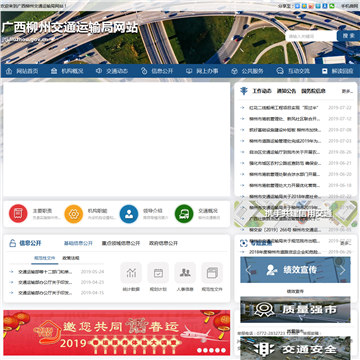
Task: Click the red Weibo share icon
Action: (311, 6)
